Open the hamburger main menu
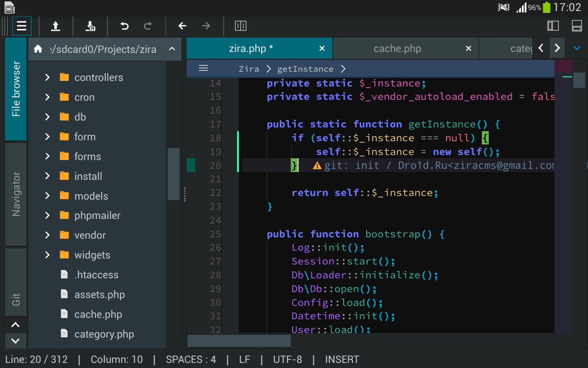The height and width of the screenshot is (368, 588). click(x=22, y=26)
